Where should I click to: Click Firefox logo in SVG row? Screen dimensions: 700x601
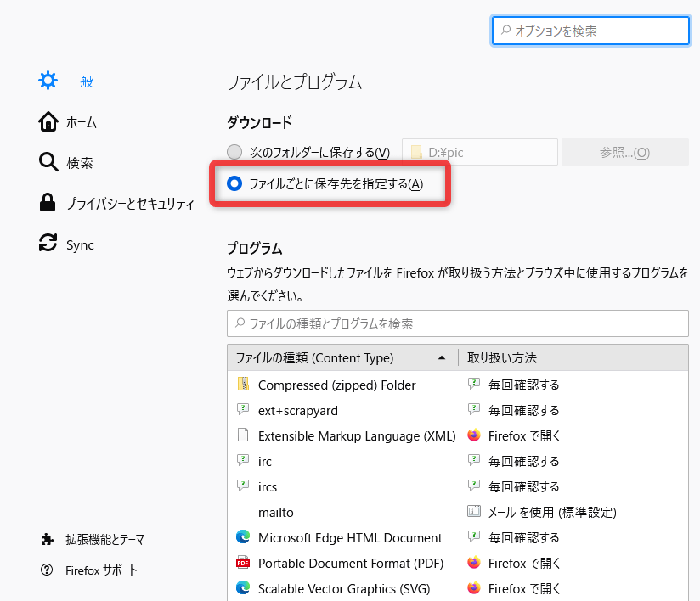[474, 587]
